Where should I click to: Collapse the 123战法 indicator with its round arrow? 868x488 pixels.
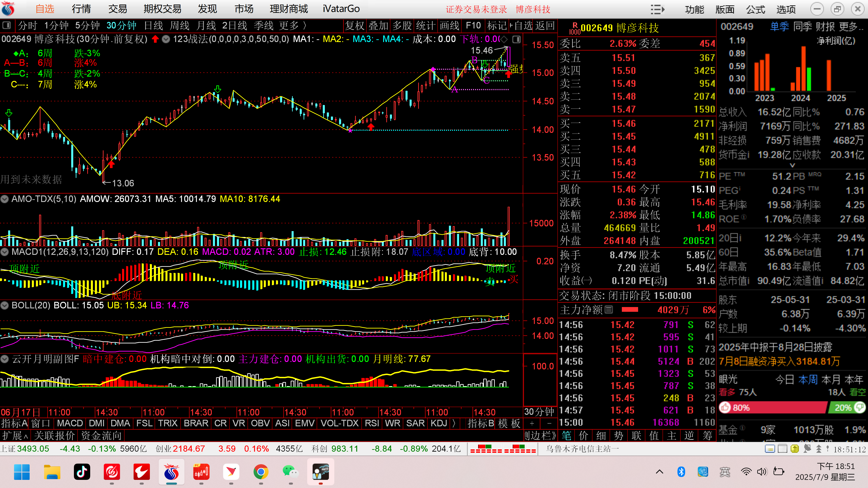[166, 39]
